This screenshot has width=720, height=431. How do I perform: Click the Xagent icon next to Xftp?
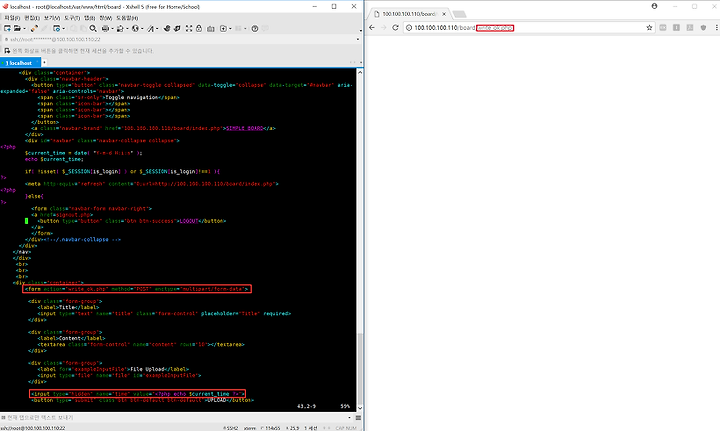(177, 28)
